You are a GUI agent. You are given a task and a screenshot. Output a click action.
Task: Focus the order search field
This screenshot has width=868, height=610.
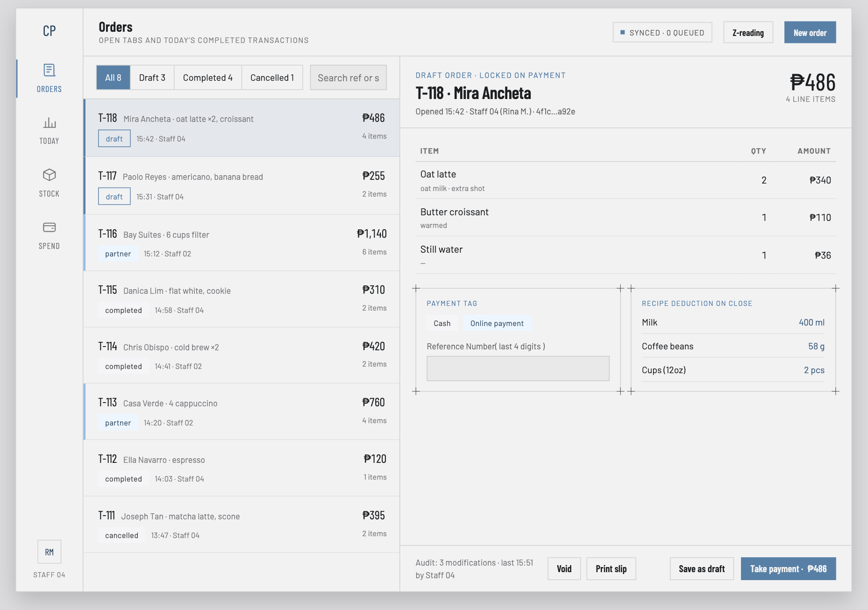tap(348, 78)
